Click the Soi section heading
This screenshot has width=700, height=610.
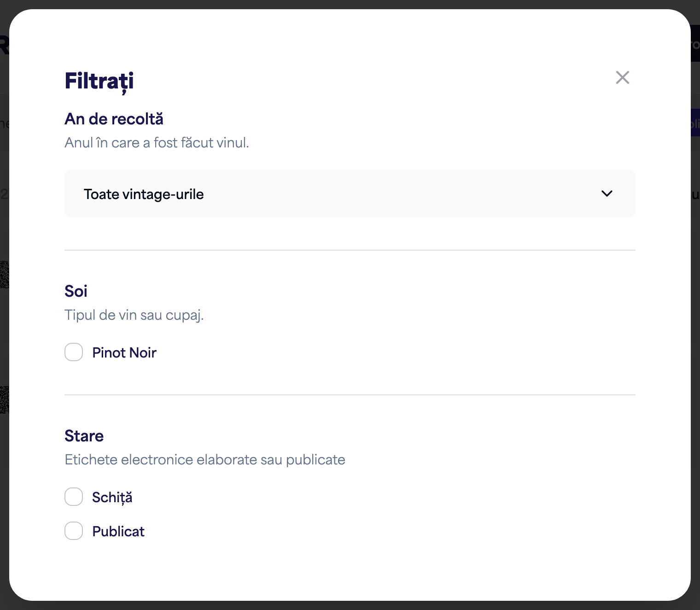pos(76,291)
